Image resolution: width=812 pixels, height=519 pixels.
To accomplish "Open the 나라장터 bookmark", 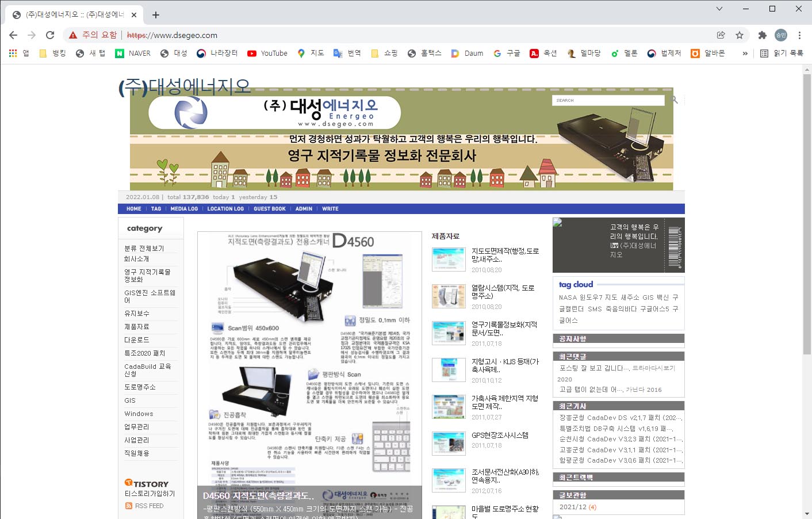I will [217, 53].
